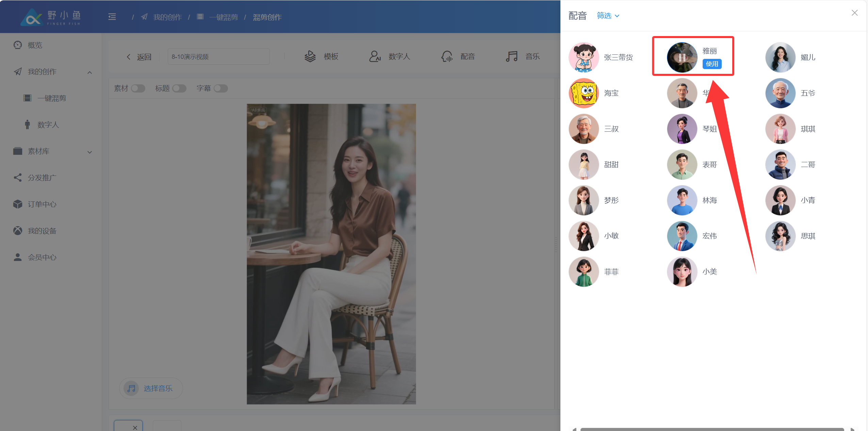Select the 海宝 SpongeBob voice avatar
Viewport: 868px width, 431px height.
click(x=584, y=93)
